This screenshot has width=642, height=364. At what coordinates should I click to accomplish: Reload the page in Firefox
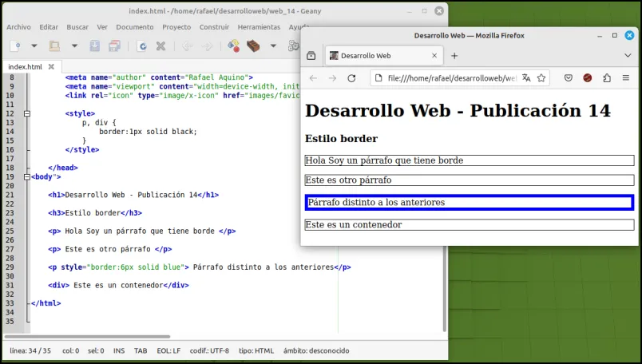[351, 78]
